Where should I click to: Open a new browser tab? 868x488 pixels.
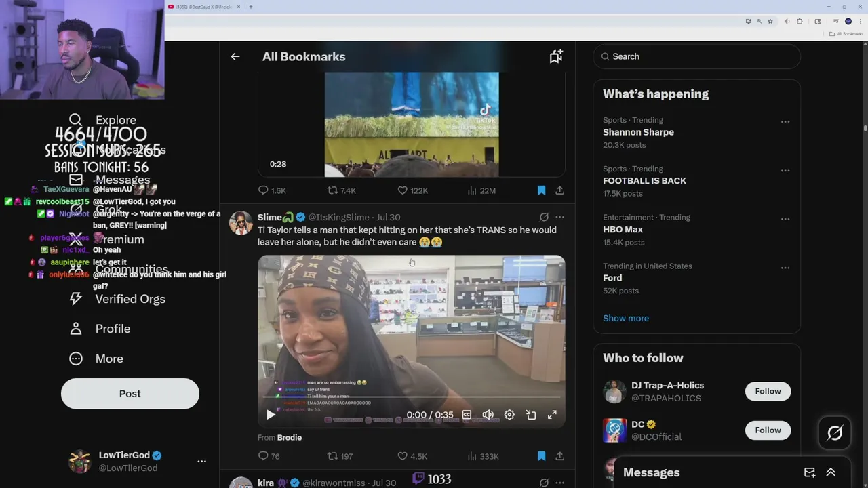pos(251,7)
